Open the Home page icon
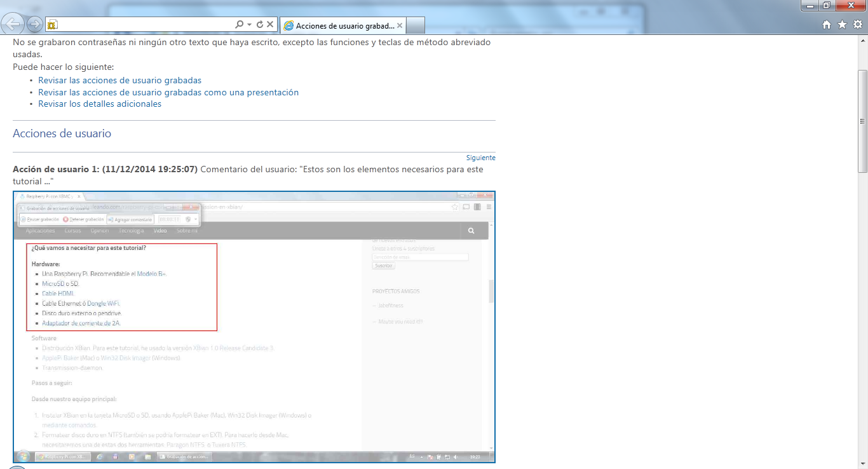The image size is (868, 469). pos(827,24)
